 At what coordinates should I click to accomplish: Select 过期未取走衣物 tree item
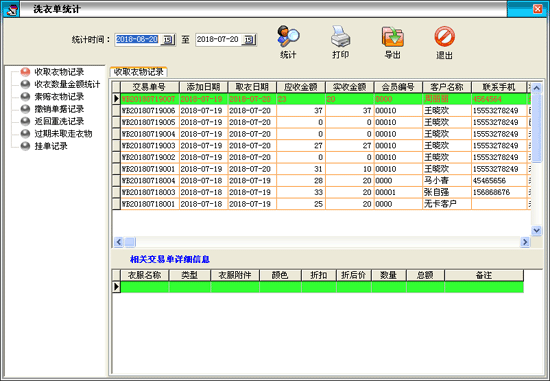(63, 134)
